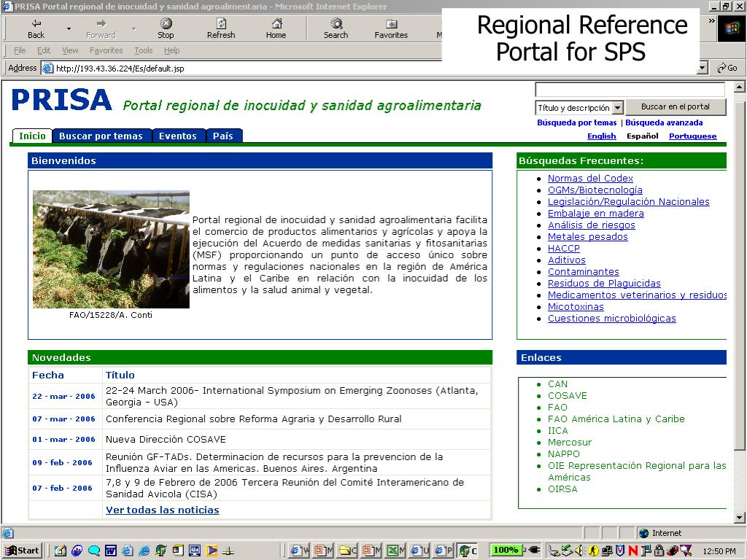This screenshot has height=560, width=747.
Task: Click the 22 - mar - 2006 date
Action: pyautogui.click(x=64, y=396)
